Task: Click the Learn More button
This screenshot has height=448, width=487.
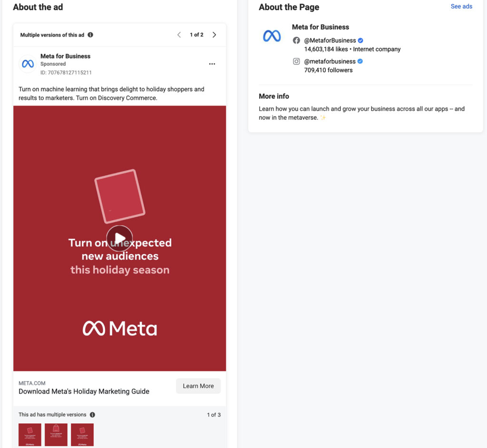Action: [198, 386]
